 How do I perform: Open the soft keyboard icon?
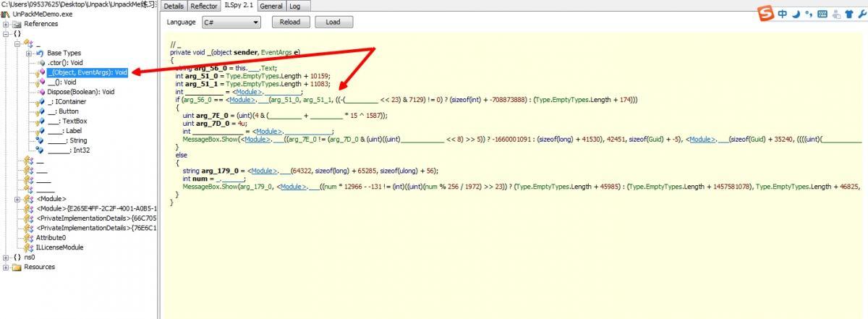coord(822,14)
